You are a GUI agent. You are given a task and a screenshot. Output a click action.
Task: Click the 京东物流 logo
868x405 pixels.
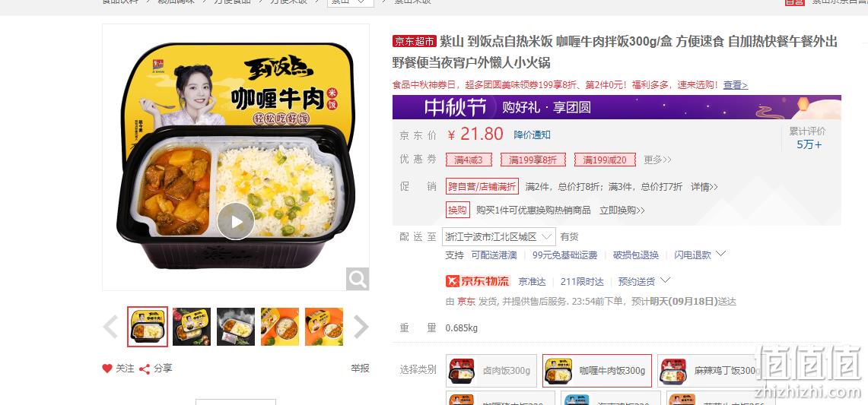click(477, 281)
